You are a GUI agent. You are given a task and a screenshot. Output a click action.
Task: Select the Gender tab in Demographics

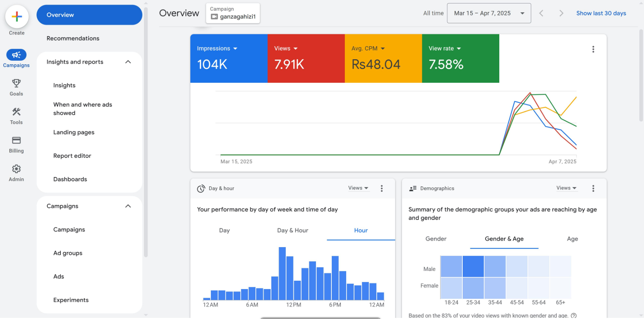(436, 239)
